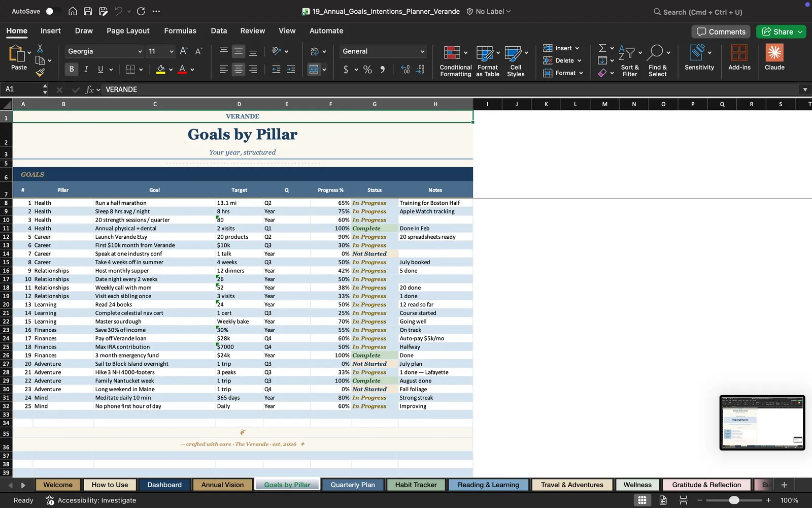Open the Claude add-in icon
The width and height of the screenshot is (812, 508).
pos(774,57)
